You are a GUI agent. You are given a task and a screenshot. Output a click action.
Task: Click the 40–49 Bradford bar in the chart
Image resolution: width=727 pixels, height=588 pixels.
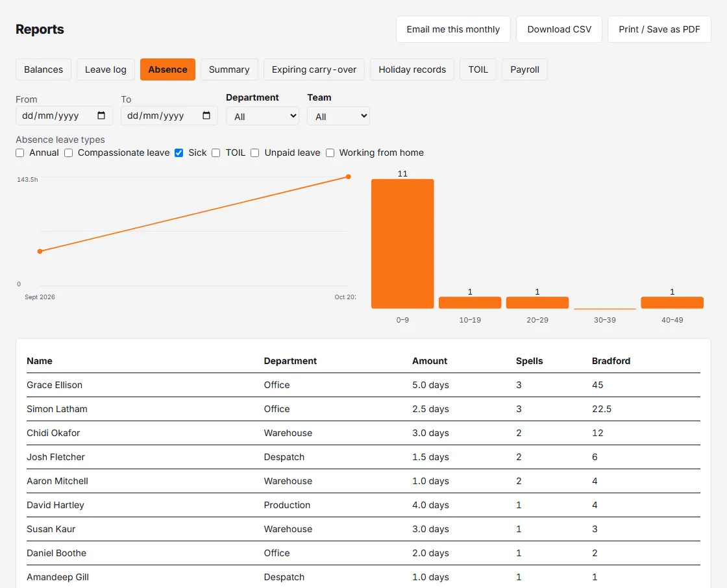(x=672, y=303)
